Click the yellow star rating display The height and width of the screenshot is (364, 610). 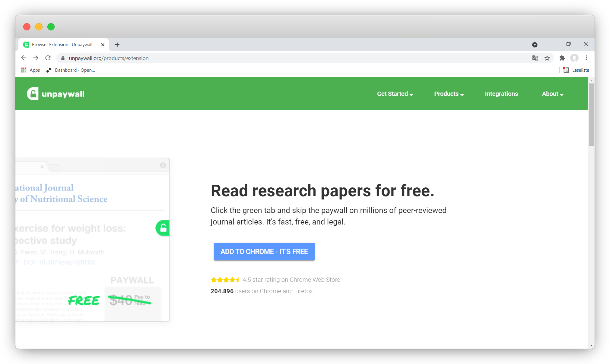(x=225, y=279)
